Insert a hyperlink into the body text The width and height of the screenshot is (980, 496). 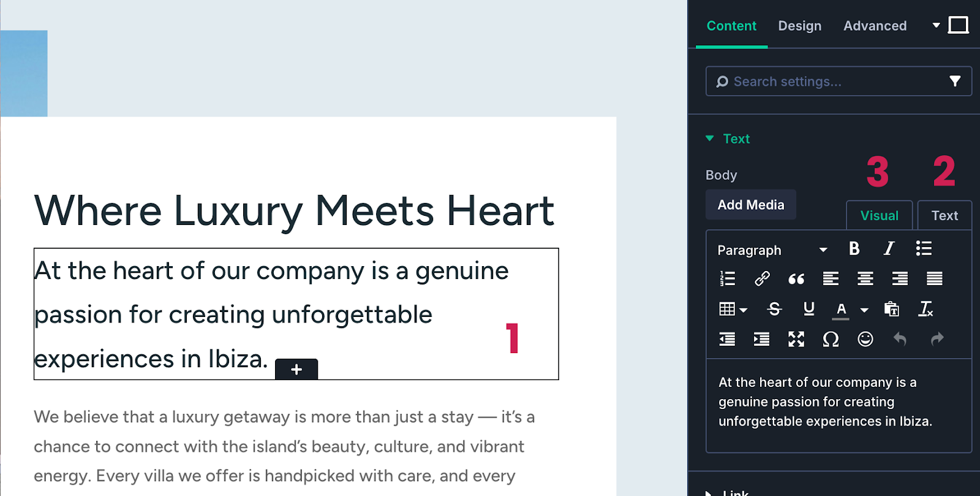[x=761, y=278]
